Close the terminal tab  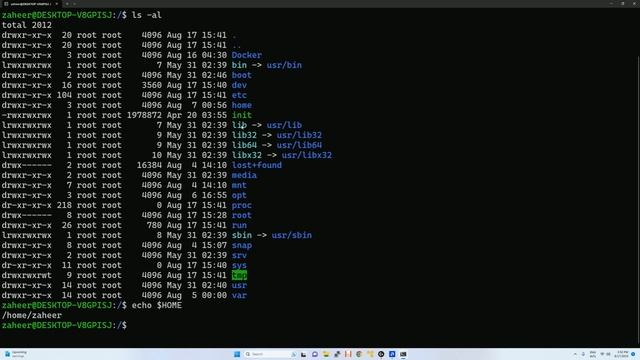click(x=57, y=4)
